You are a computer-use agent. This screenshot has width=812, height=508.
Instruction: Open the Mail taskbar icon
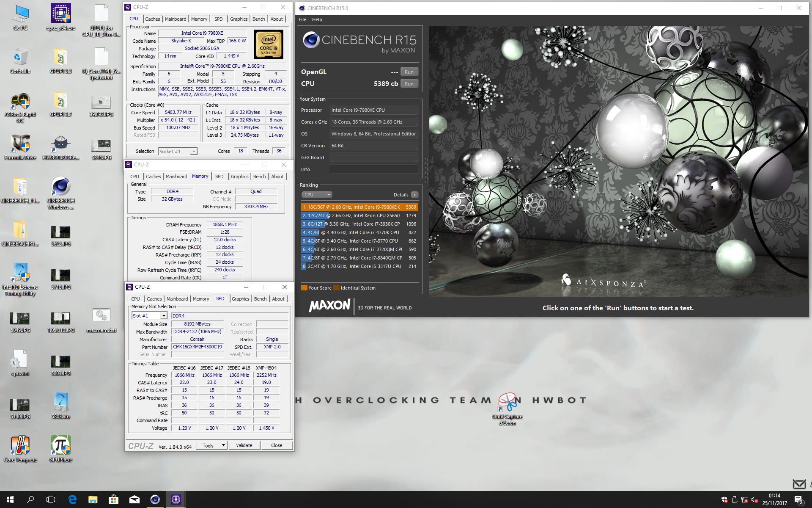pos(134,500)
